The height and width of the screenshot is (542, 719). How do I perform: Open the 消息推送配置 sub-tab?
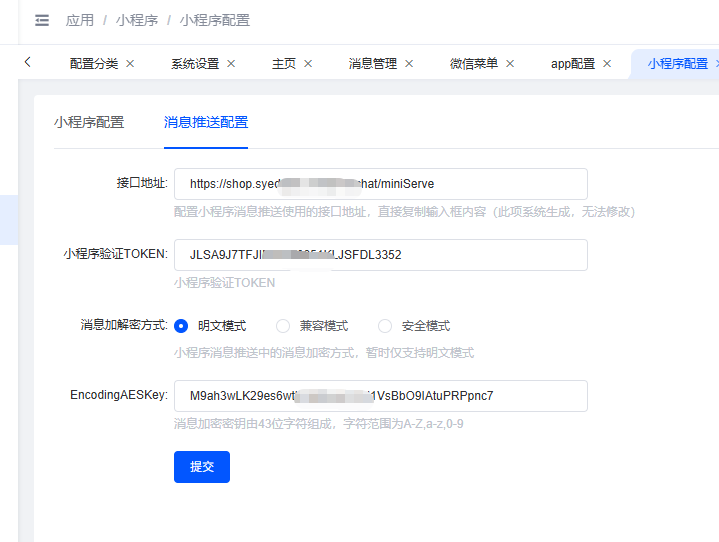click(206, 122)
